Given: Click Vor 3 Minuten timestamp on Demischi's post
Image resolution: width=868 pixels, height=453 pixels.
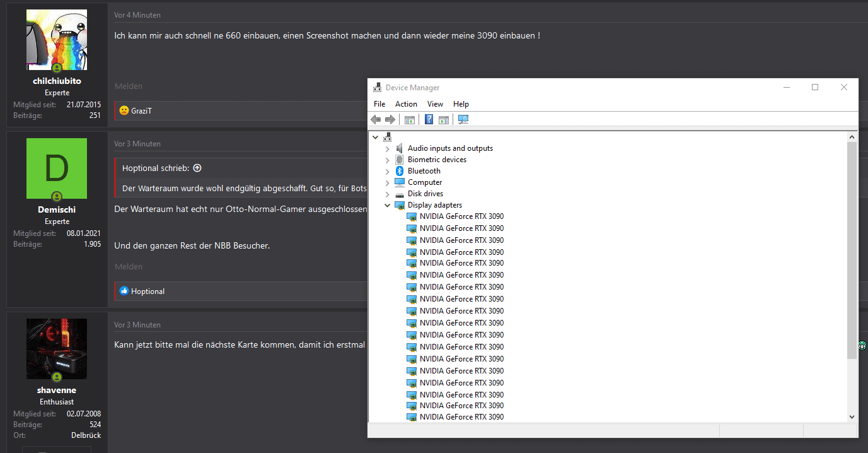Looking at the screenshot, I should pos(137,144).
